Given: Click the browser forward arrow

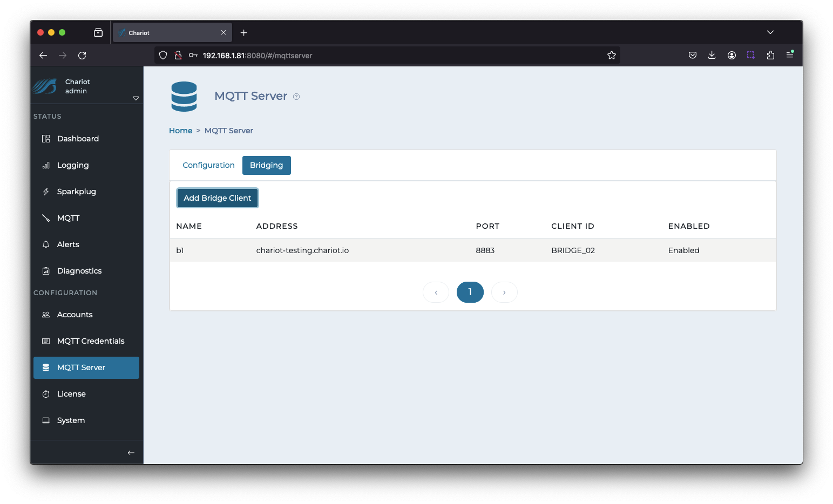Looking at the screenshot, I should (63, 55).
